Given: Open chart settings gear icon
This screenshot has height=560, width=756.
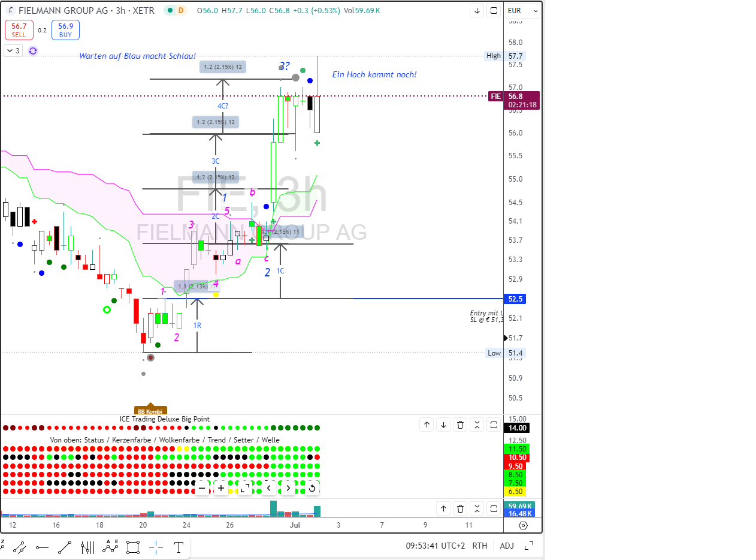Looking at the screenshot, I should click(x=523, y=525).
